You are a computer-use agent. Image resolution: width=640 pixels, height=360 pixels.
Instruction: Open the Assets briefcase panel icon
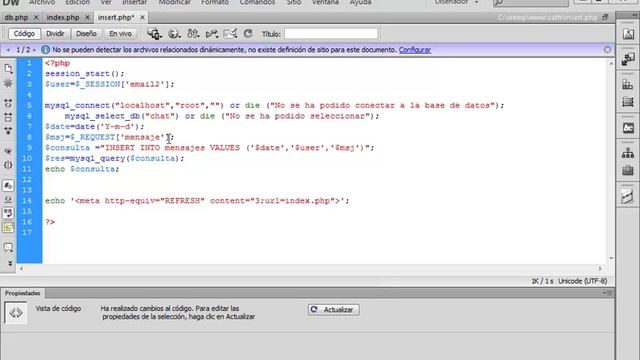628,170
